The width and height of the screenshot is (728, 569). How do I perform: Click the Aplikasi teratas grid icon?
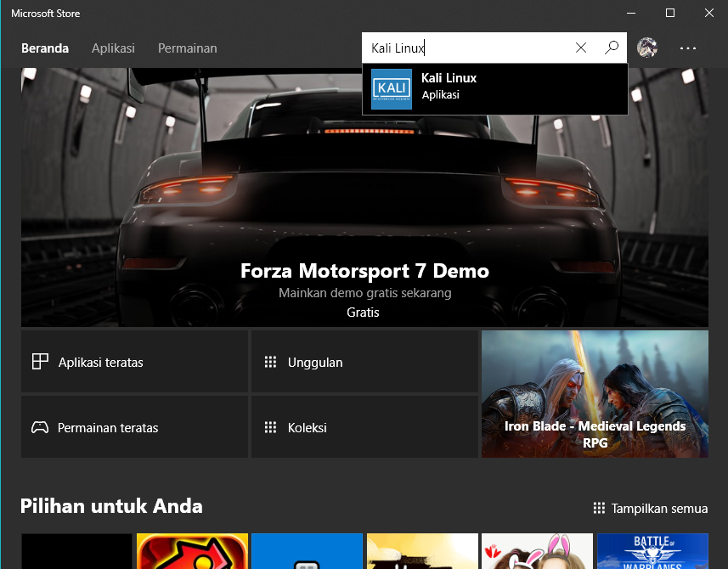[x=40, y=362]
